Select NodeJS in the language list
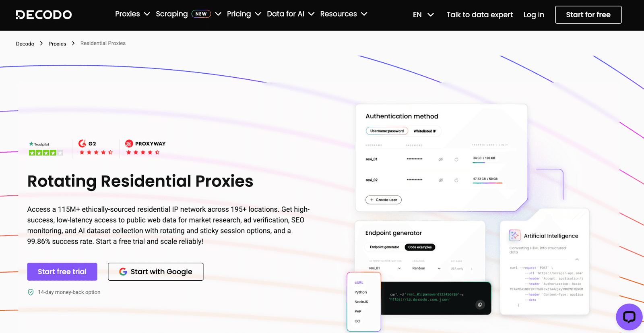Image resolution: width=644 pixels, height=333 pixels. point(361,302)
